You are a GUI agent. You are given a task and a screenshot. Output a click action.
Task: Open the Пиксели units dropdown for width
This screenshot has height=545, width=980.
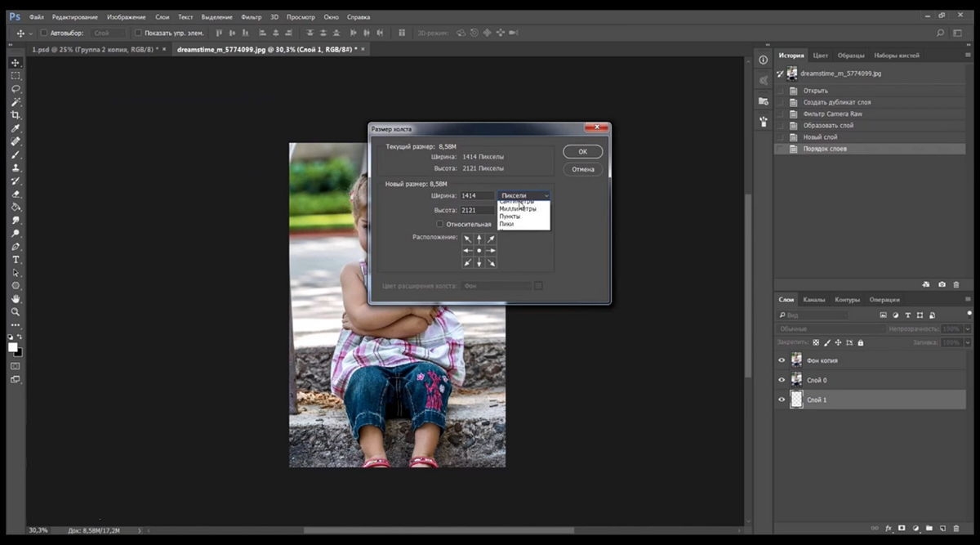click(523, 195)
